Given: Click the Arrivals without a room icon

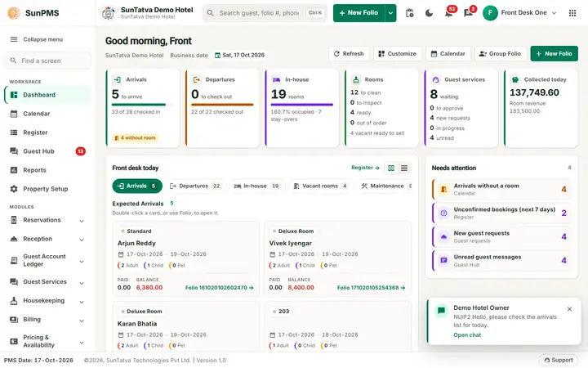Looking at the screenshot, I should tap(443, 189).
